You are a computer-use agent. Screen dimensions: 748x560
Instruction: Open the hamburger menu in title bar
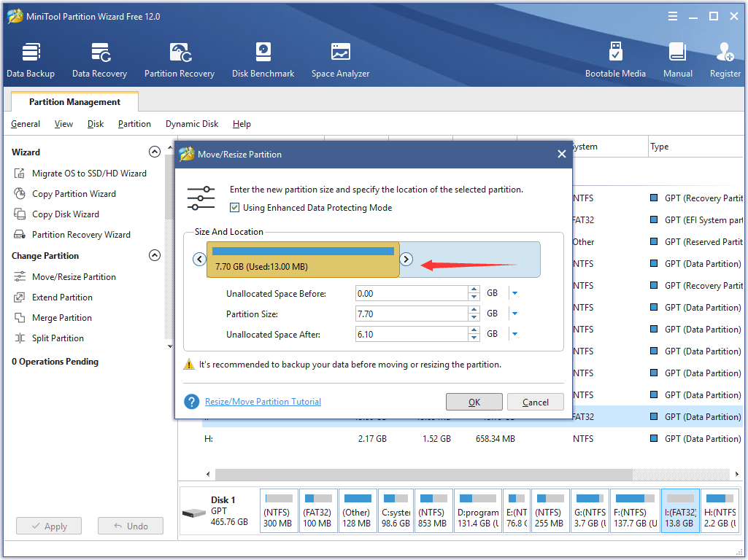(x=673, y=16)
